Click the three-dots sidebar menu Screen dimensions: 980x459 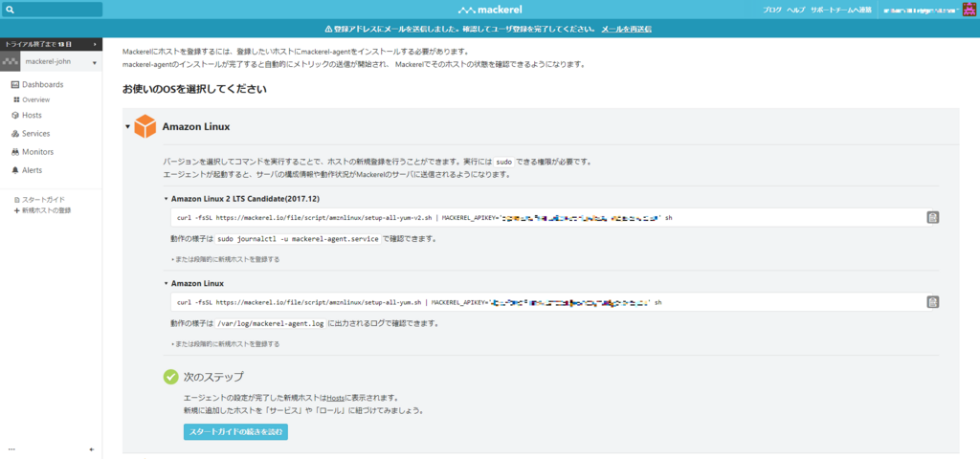11,449
